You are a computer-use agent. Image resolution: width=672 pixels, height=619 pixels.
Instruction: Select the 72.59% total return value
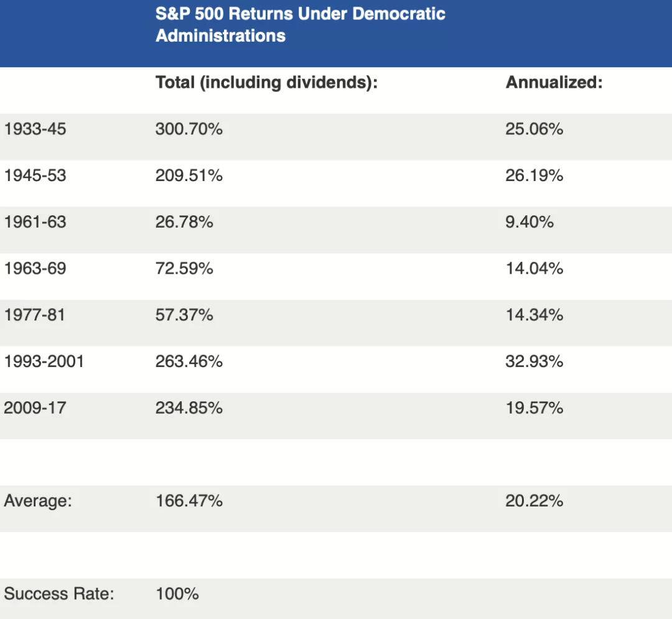tap(184, 269)
